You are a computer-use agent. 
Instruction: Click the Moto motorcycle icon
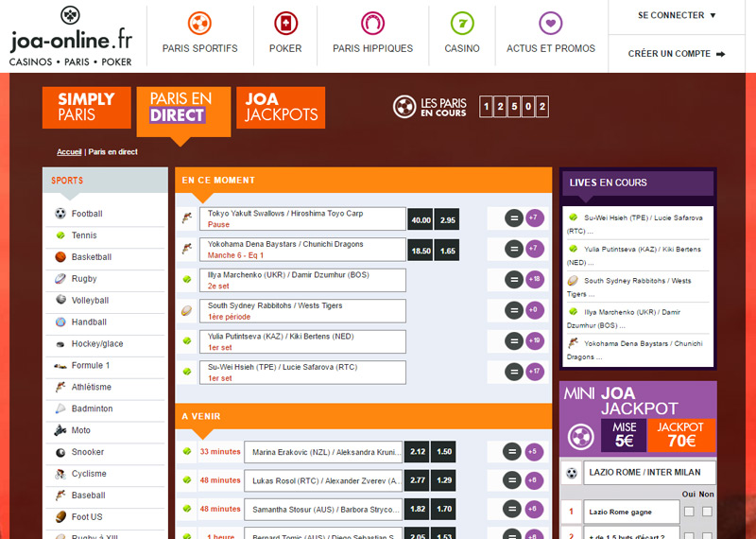[x=60, y=430]
